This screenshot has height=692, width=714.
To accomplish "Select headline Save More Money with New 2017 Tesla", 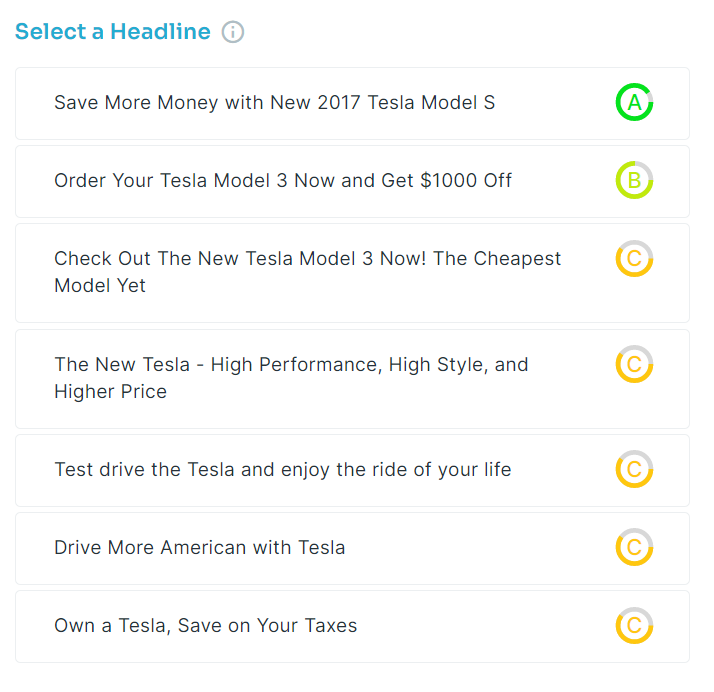I will tap(352, 103).
